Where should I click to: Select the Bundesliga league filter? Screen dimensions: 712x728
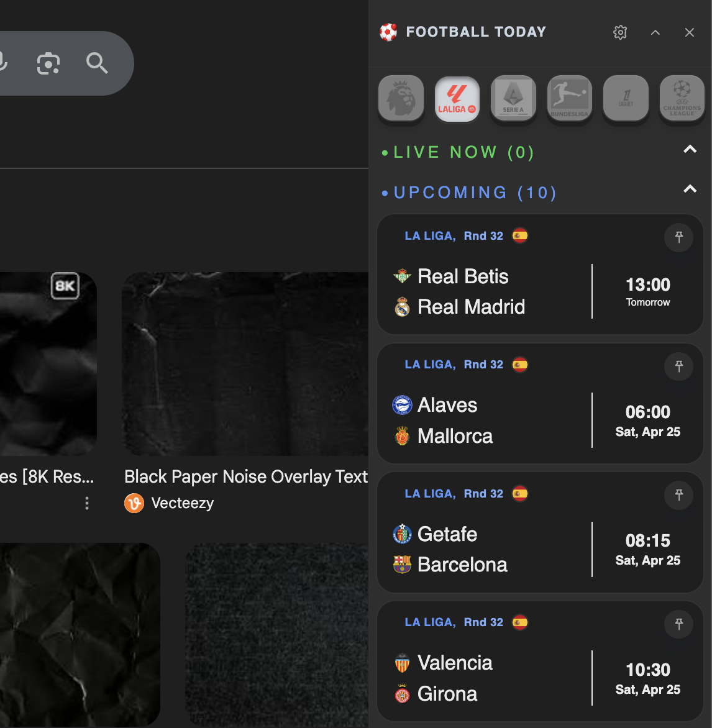[570, 98]
